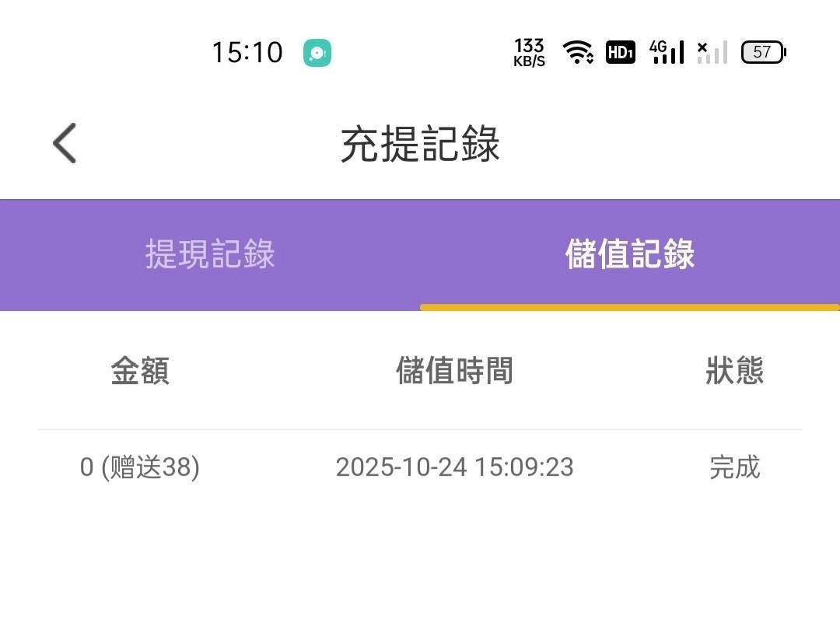Screen dimensions: 840x622
Task: Click the 儲值時間 column header
Action: point(454,371)
